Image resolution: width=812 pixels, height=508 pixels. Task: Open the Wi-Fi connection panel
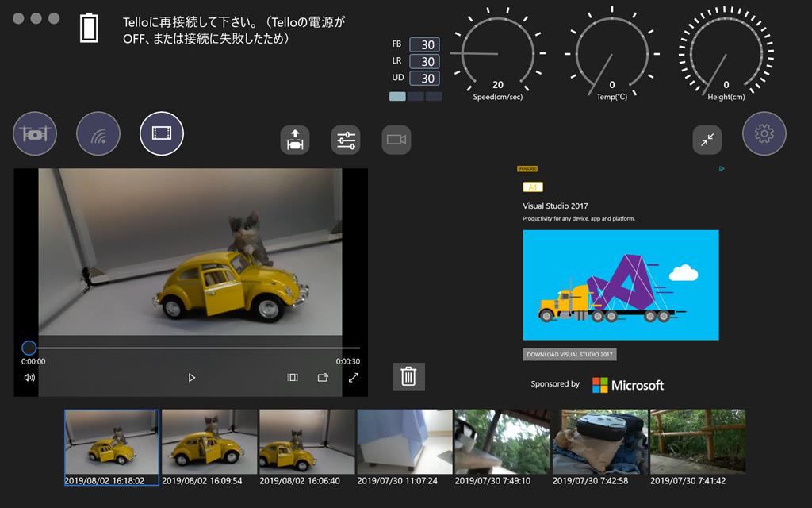point(98,134)
